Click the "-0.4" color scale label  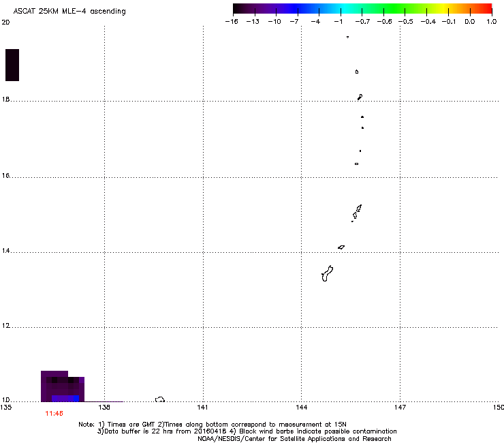pyautogui.click(x=428, y=22)
